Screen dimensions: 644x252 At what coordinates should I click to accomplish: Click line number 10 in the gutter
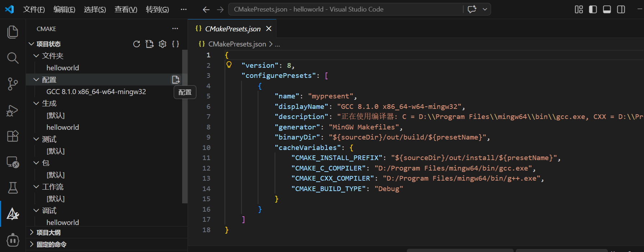point(206,147)
